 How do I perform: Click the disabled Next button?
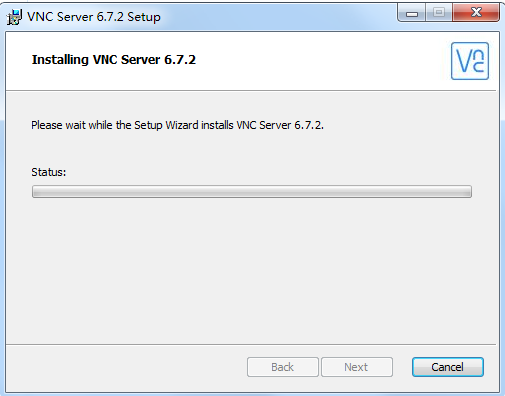point(357,367)
